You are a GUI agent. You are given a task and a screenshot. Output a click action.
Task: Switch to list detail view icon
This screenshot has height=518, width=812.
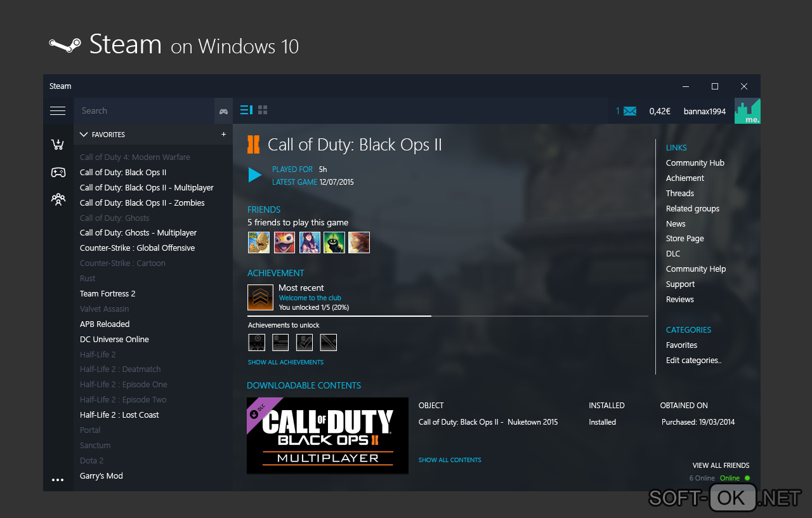click(x=246, y=110)
